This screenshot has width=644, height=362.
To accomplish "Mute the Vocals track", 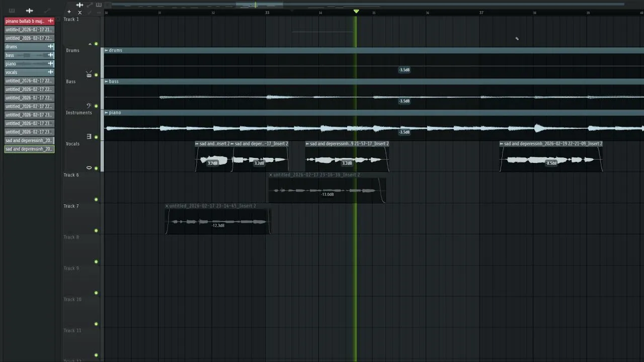I will [96, 168].
